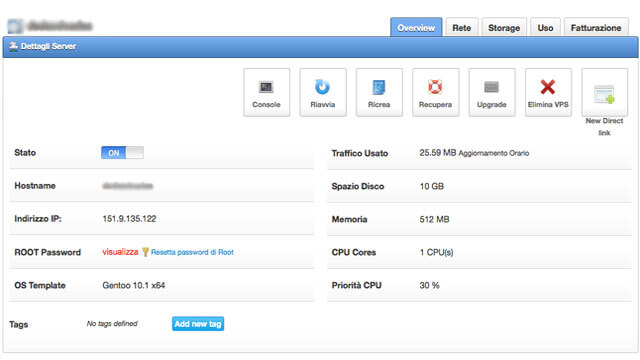
Task: Click the red visualizza password link
Action: [x=120, y=252]
